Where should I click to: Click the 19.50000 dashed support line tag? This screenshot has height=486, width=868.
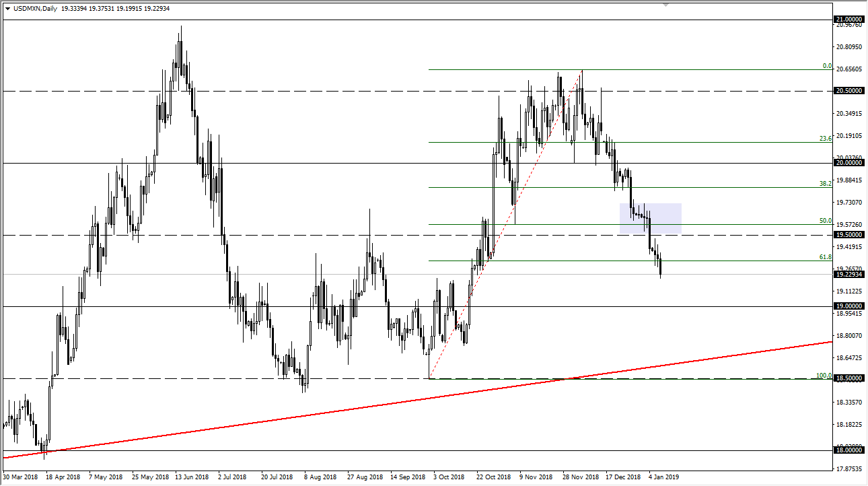coord(851,234)
